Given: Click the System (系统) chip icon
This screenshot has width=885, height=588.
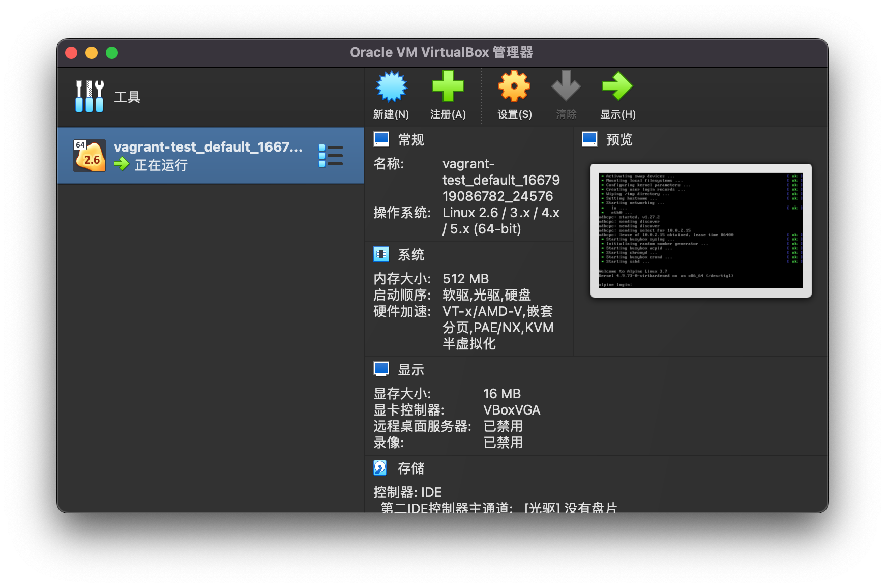Looking at the screenshot, I should click(x=381, y=254).
